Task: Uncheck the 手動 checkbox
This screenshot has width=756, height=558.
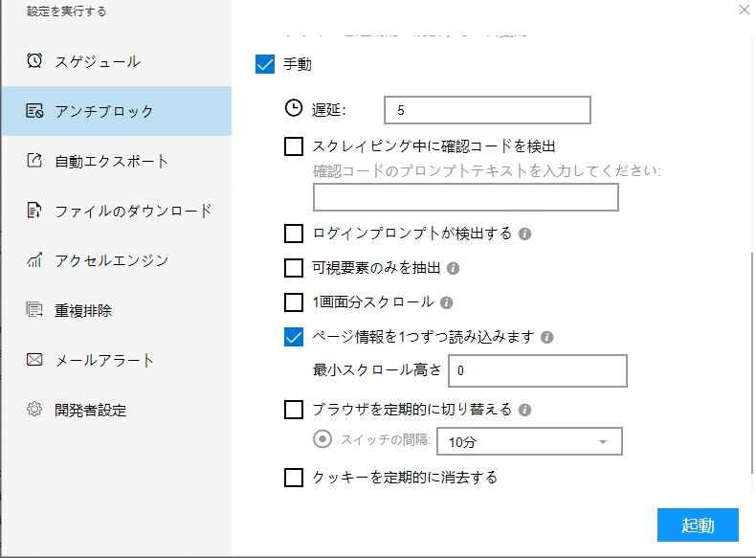Action: [x=266, y=65]
